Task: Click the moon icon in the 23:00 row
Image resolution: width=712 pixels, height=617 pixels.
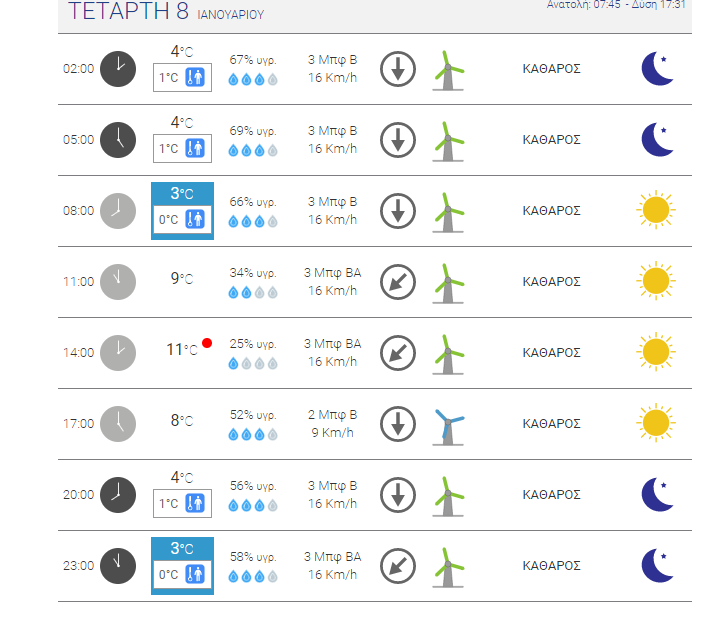Action: [656, 565]
